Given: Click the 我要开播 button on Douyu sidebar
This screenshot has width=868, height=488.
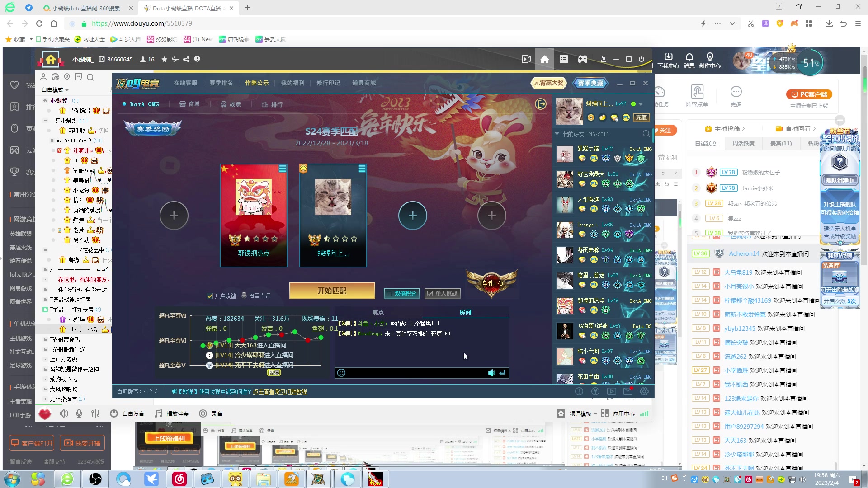Looking at the screenshot, I should click(x=83, y=443).
